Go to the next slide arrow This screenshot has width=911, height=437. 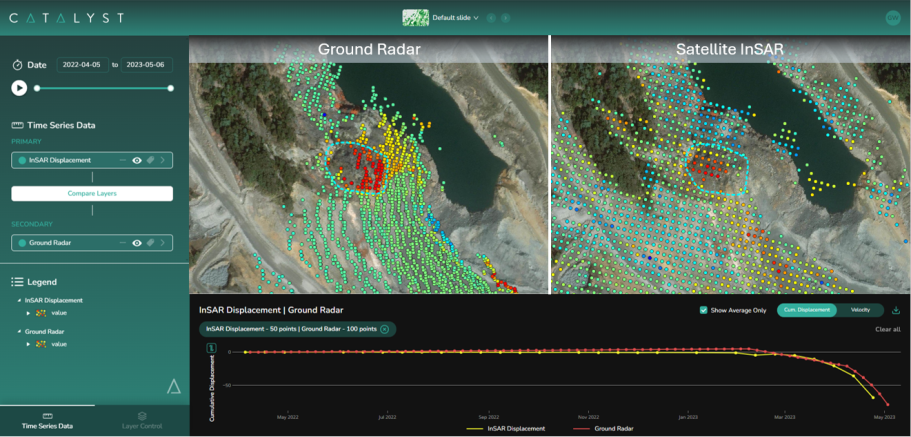click(x=505, y=18)
